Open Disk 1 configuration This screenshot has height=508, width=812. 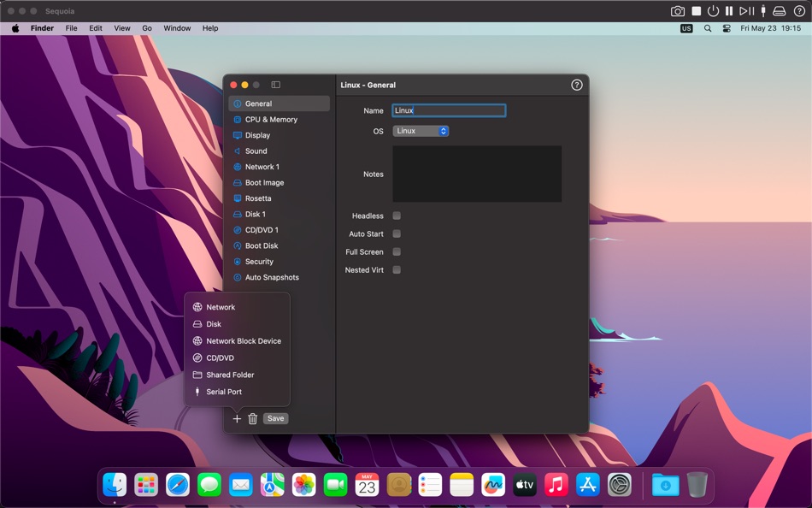click(x=258, y=214)
